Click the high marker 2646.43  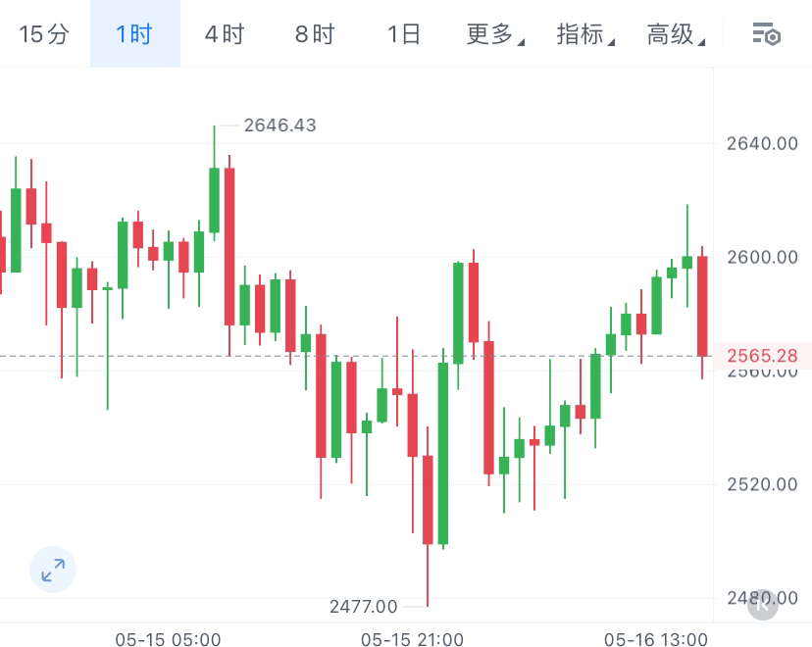(279, 125)
